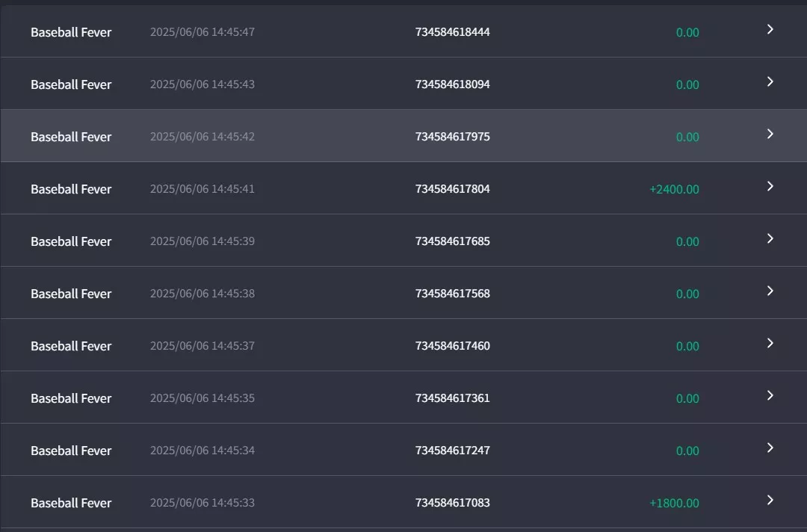Click timestamp 2025/06/06 14:45:35
The height and width of the screenshot is (532, 807).
pyautogui.click(x=202, y=398)
